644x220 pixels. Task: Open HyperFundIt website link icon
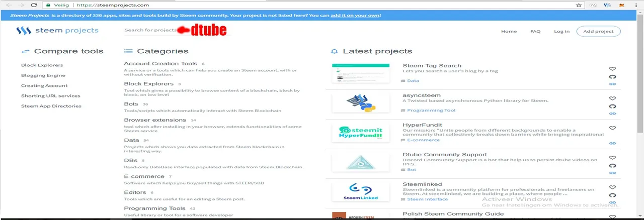pyautogui.click(x=612, y=143)
